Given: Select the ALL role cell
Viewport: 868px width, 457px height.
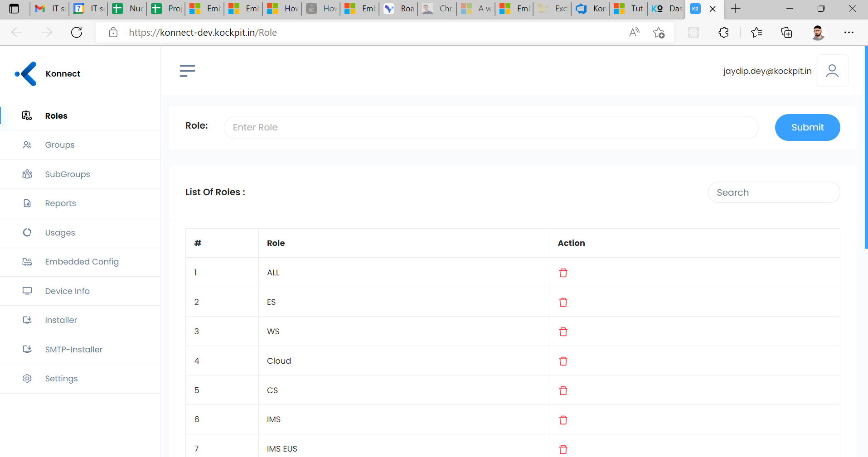Looking at the screenshot, I should pos(403,273).
